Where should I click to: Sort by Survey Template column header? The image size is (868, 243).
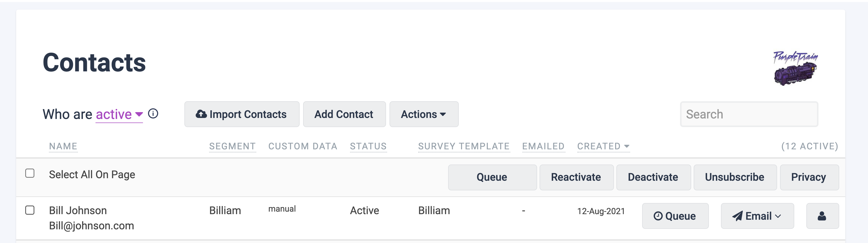point(464,146)
